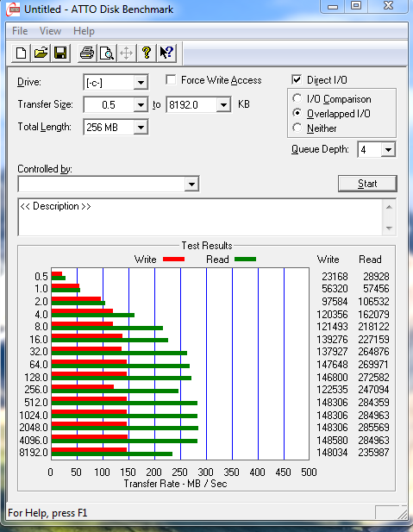The image size is (413, 532).
Task: Enable the Force Write Access checkbox
Action: pyautogui.click(x=171, y=80)
